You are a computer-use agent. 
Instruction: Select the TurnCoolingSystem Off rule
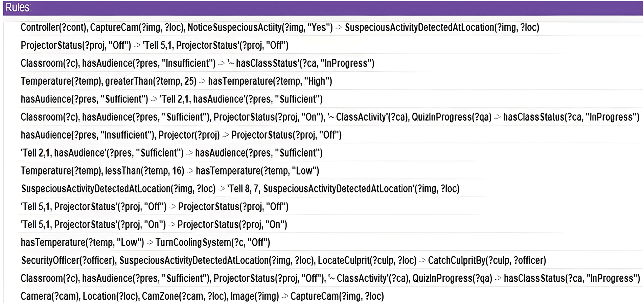coord(145,242)
